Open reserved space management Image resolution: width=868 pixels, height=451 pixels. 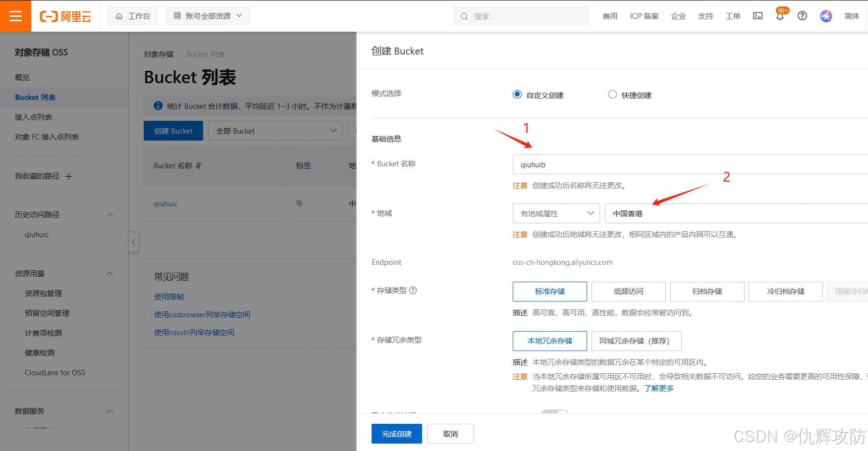(47, 313)
